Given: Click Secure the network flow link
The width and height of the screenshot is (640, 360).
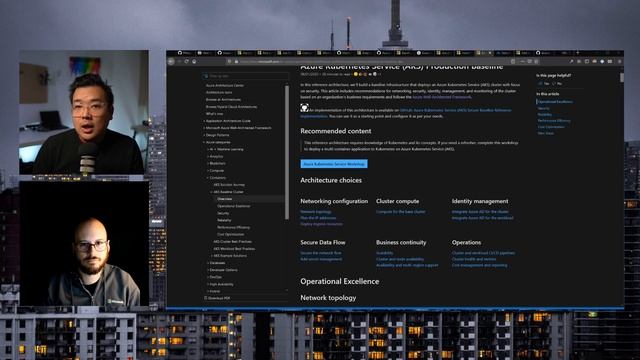Looking at the screenshot, I should click(321, 253).
